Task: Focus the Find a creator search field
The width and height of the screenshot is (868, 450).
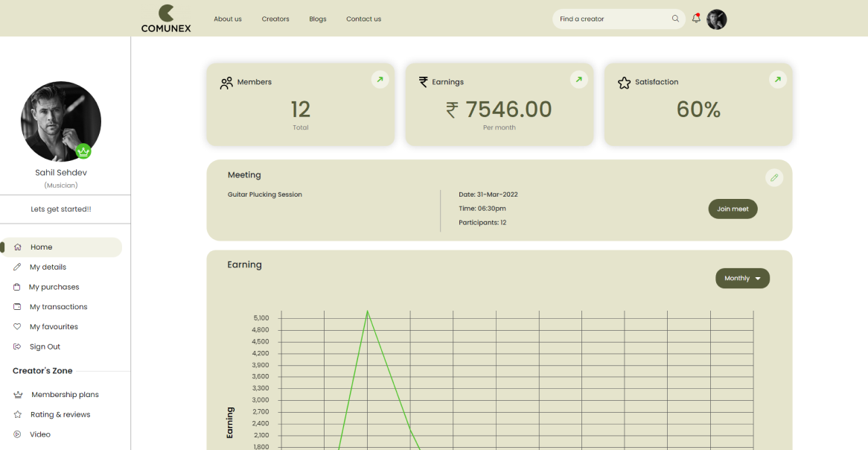Action: pyautogui.click(x=610, y=19)
